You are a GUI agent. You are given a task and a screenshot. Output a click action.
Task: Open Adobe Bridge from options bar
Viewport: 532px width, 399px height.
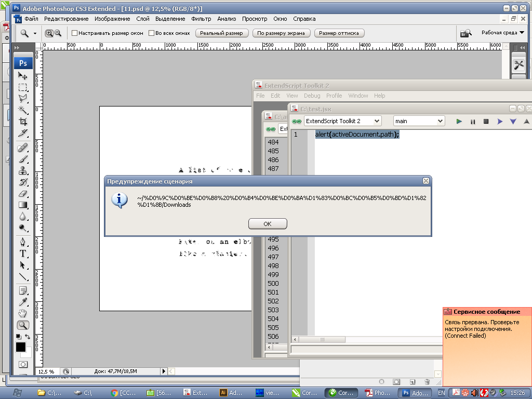coord(465,33)
